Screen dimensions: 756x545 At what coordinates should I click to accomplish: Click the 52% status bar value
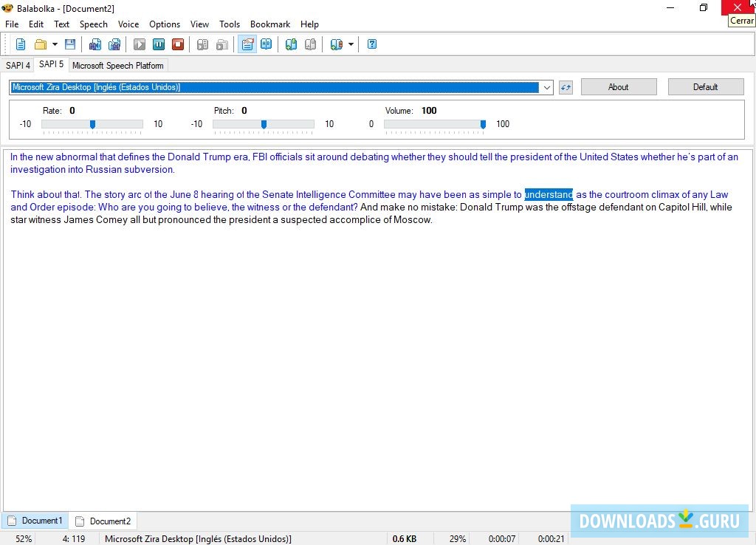tap(24, 539)
